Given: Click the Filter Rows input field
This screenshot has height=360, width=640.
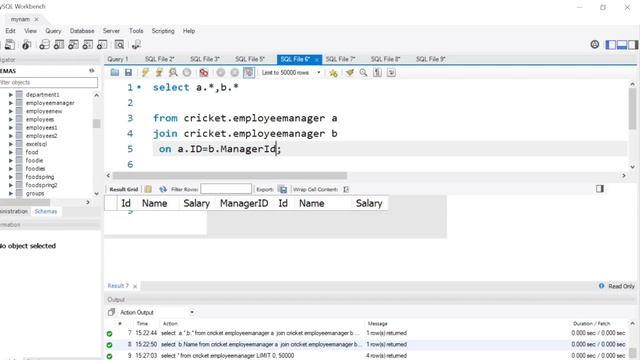Looking at the screenshot, I should [x=226, y=189].
